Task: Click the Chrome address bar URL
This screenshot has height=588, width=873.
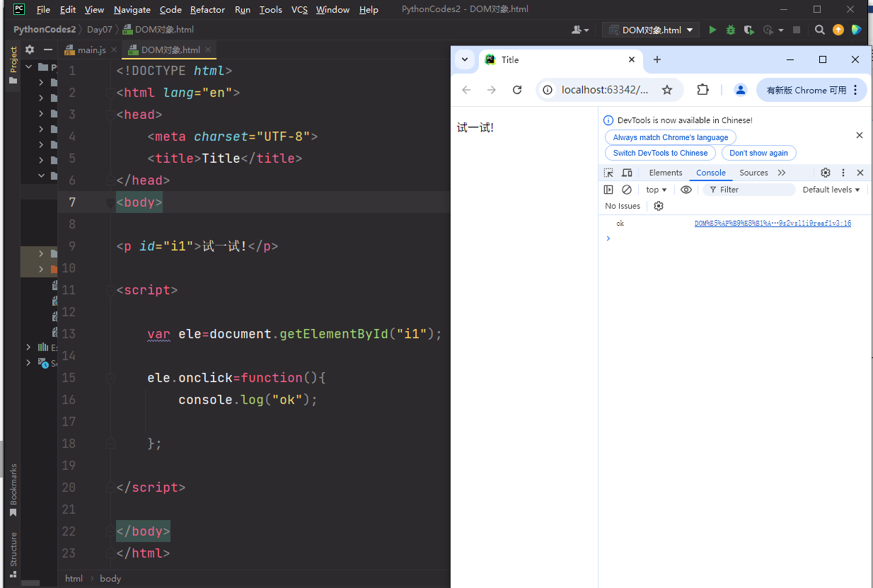Action: (604, 90)
